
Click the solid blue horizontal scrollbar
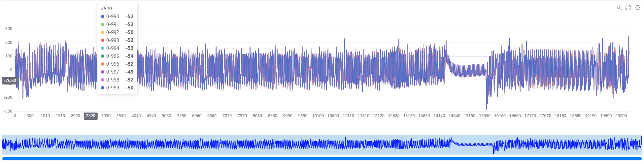(322, 159)
